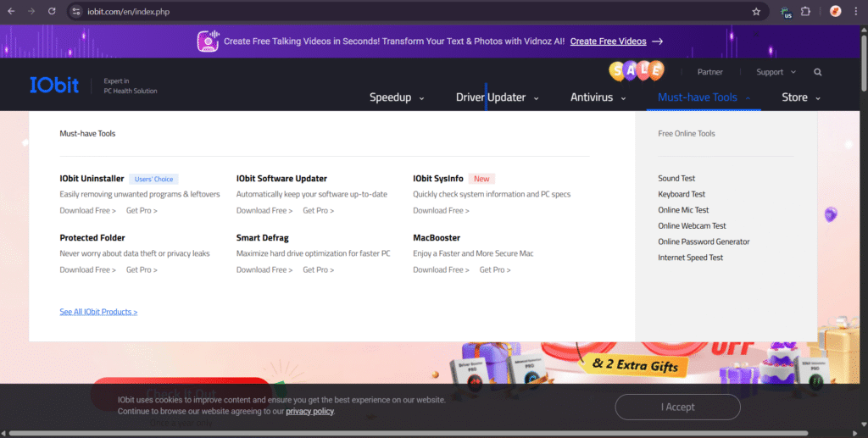Download Free for IObit Software Updater
Viewport: 868px width, 438px height.
(x=264, y=211)
